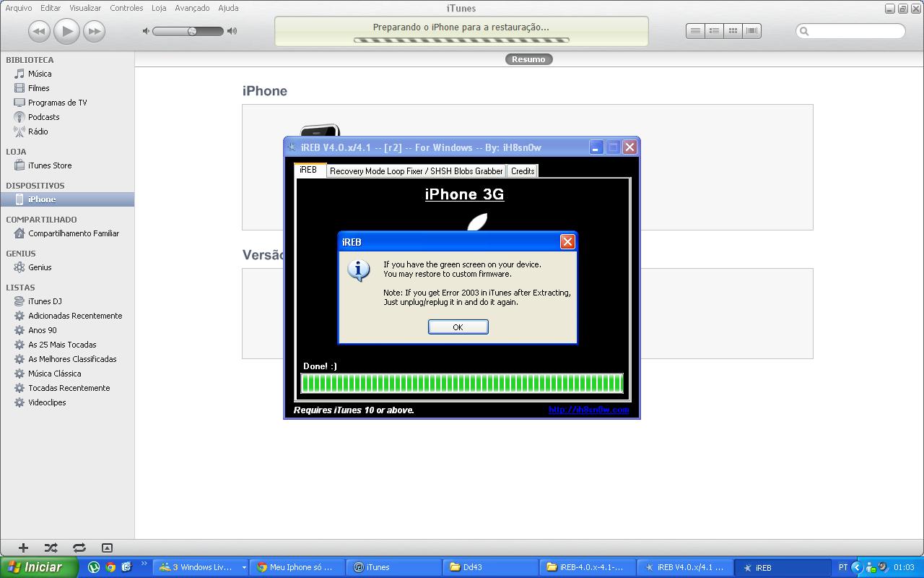This screenshot has width=924, height=578.
Task: Click OK in the iREB dialog
Action: click(458, 327)
